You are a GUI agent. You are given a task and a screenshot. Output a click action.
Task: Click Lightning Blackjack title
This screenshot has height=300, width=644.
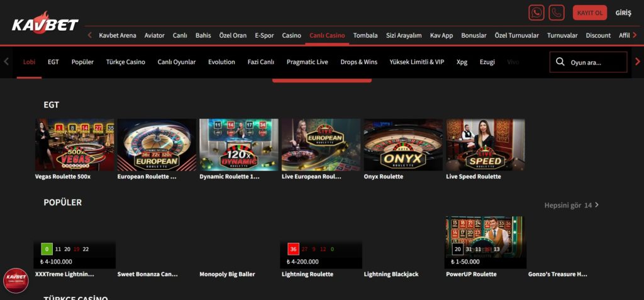pos(391,274)
